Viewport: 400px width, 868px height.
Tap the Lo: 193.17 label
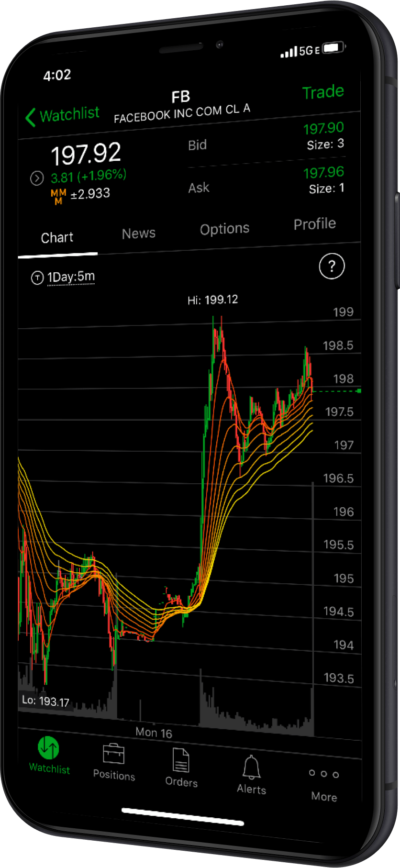(45, 701)
